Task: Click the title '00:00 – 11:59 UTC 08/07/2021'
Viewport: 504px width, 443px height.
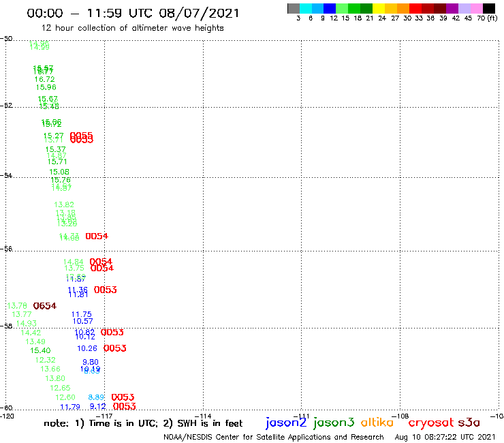Action: [133, 13]
